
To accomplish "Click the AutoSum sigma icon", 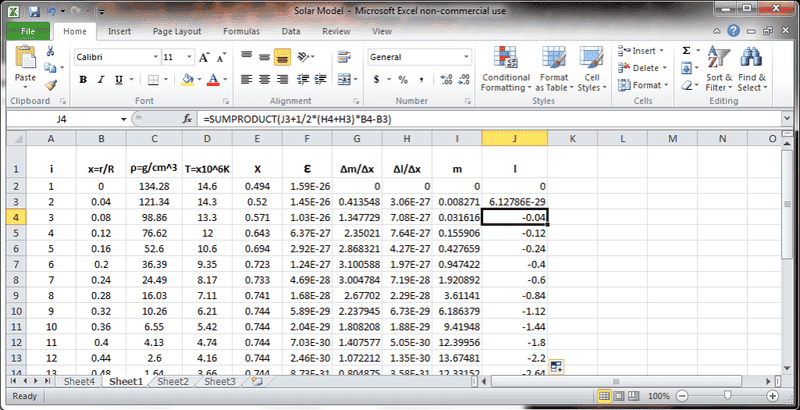I will point(686,51).
